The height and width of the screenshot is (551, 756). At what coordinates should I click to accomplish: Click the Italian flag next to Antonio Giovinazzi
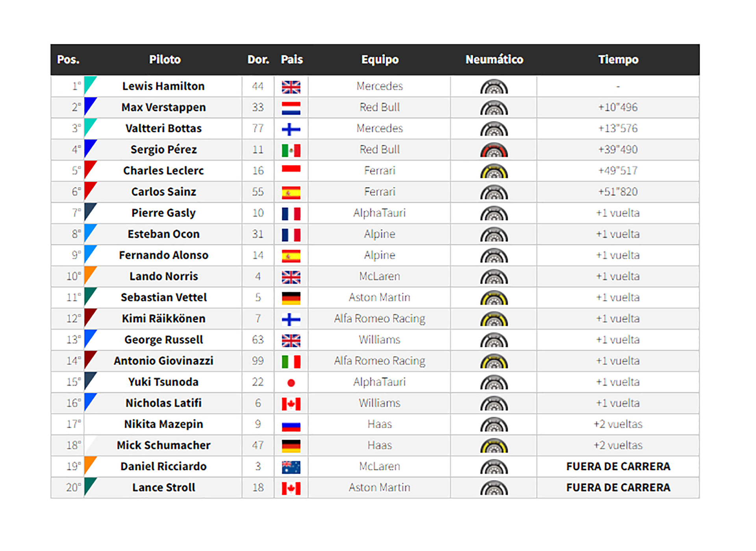[291, 361]
